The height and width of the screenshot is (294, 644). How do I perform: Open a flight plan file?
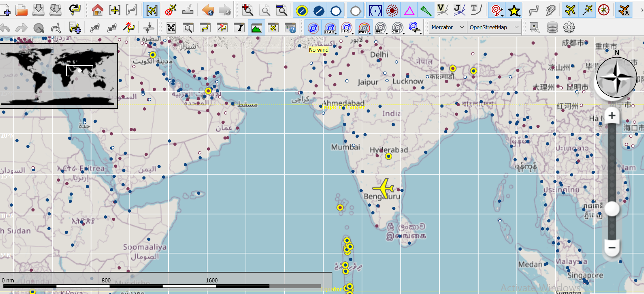21,10
